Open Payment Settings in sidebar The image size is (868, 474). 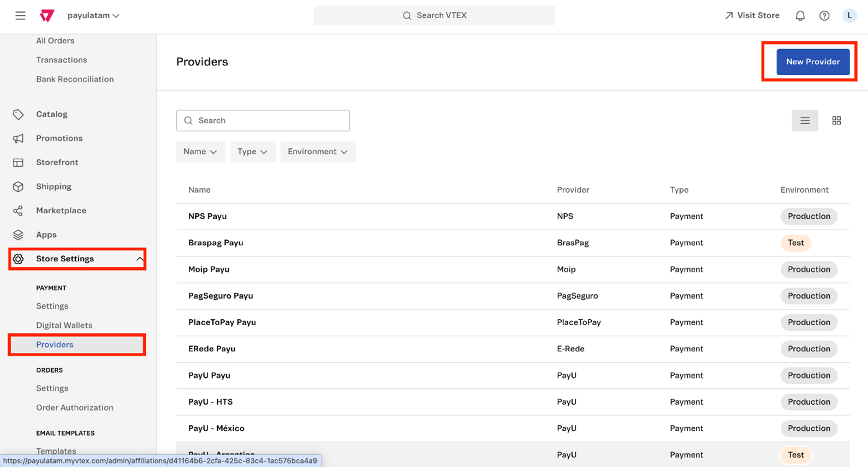(x=52, y=306)
